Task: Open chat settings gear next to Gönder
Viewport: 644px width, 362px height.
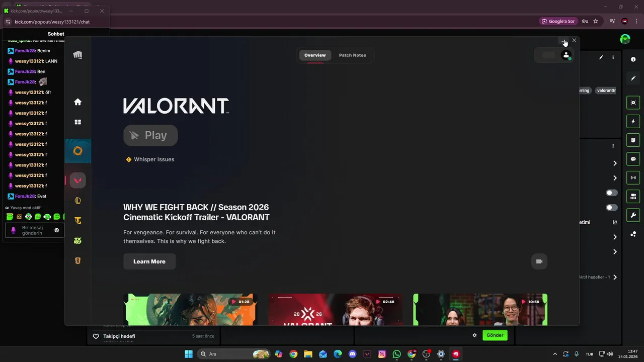Action: 474,335
